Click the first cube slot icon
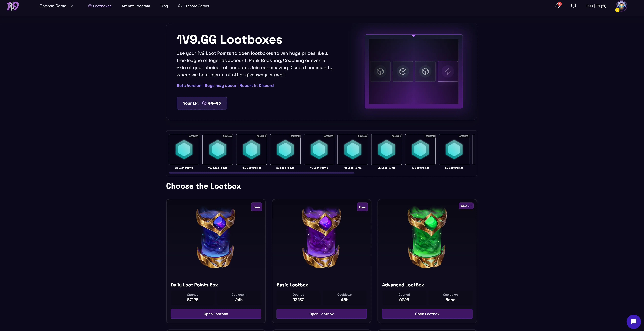The image size is (644, 331). click(x=380, y=72)
